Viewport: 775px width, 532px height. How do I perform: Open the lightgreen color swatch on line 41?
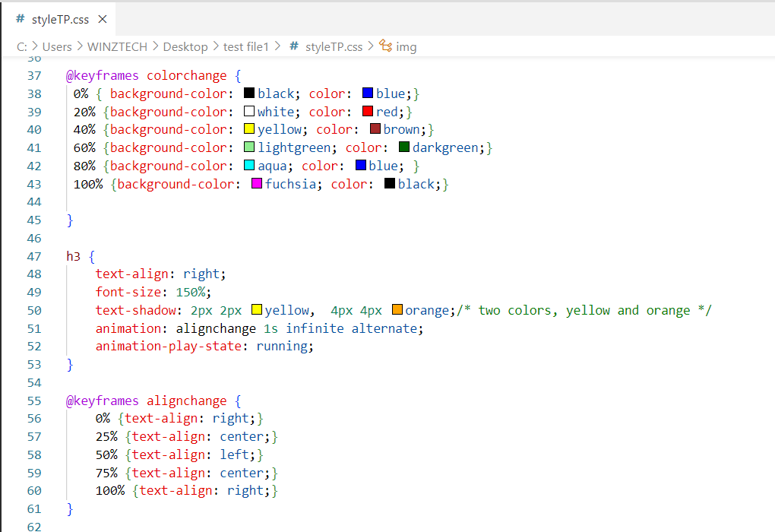coord(249,147)
